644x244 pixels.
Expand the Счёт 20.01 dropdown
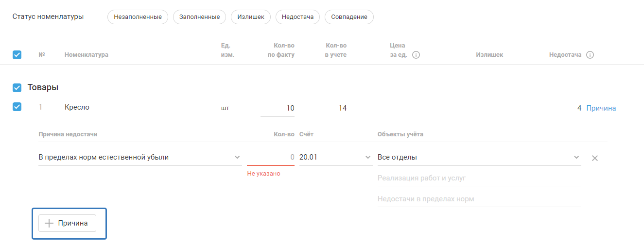(x=335, y=157)
